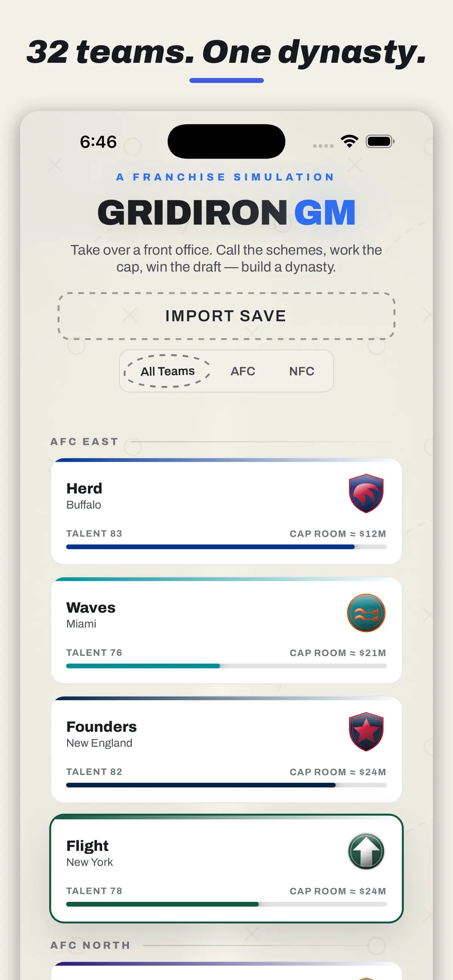Choose the Herd team card

(x=226, y=511)
